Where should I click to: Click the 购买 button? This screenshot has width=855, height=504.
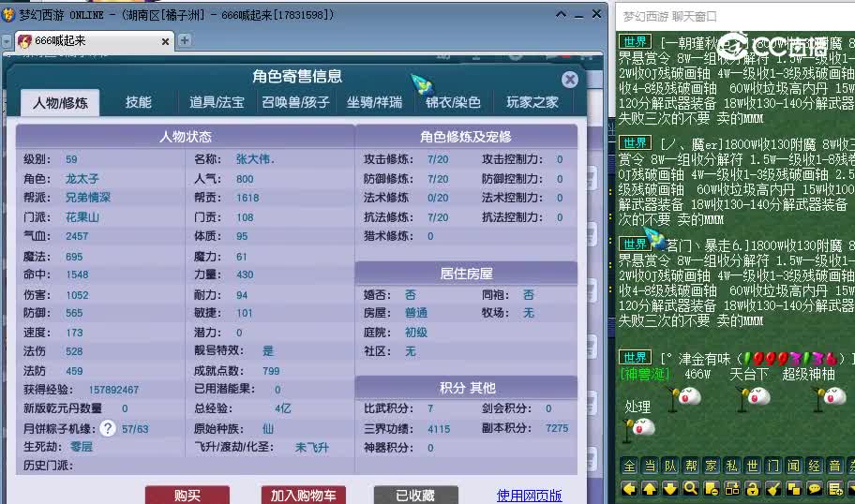coord(187,495)
